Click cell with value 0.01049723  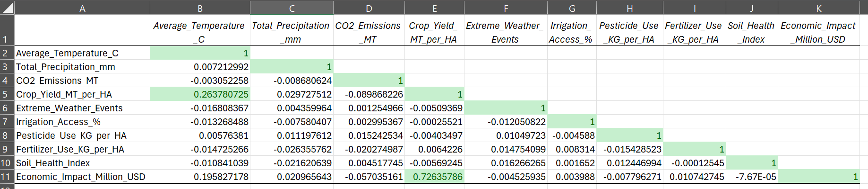pyautogui.click(x=506, y=135)
